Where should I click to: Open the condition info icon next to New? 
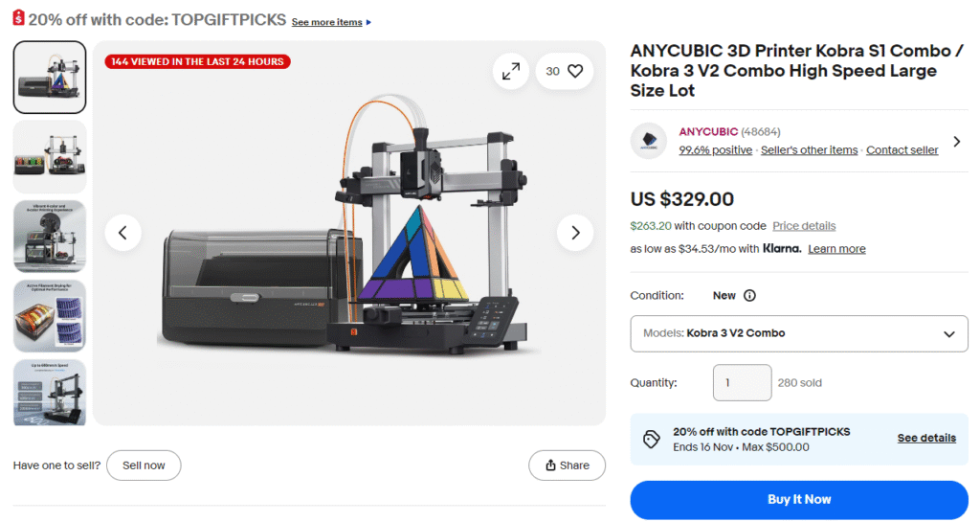click(x=749, y=296)
